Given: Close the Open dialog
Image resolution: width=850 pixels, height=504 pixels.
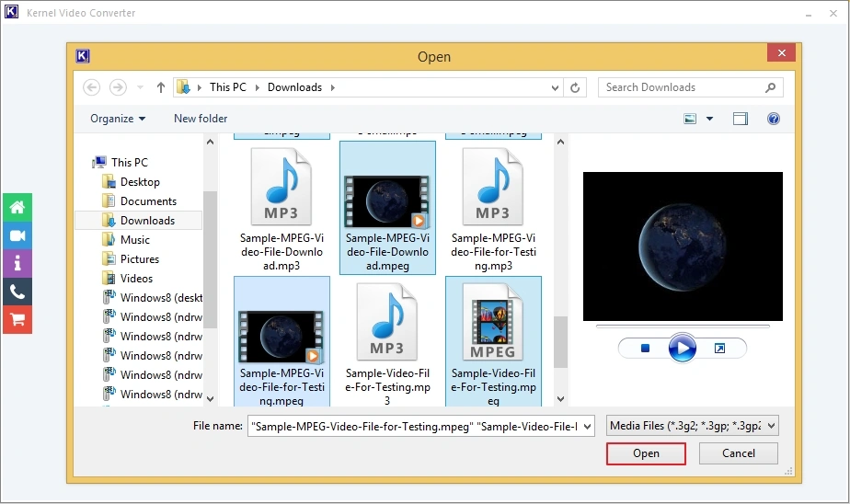Looking at the screenshot, I should 781,52.
